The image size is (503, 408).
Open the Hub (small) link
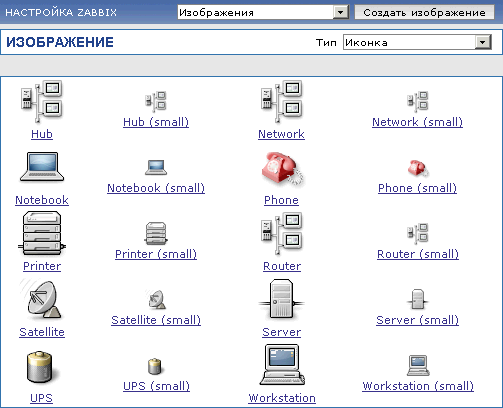156,122
